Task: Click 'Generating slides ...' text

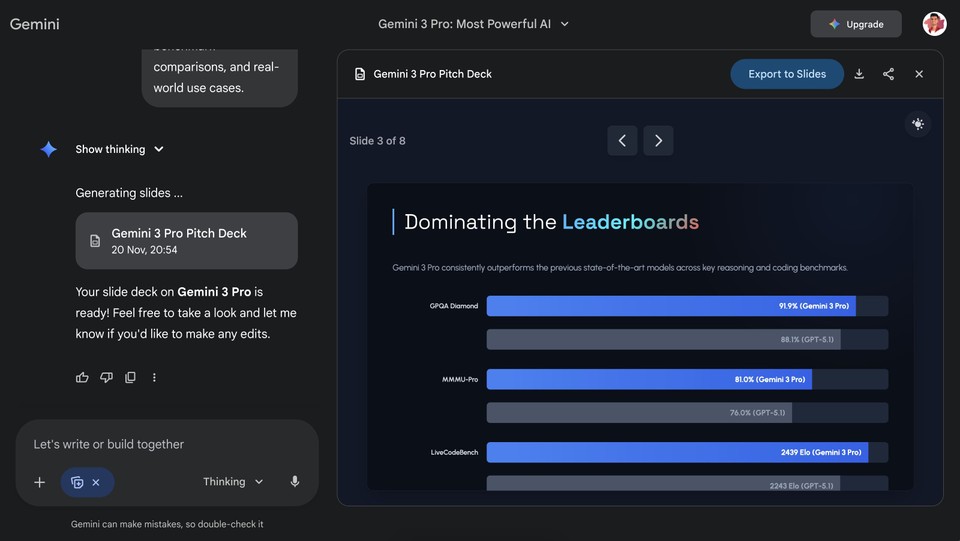Action: tap(129, 193)
